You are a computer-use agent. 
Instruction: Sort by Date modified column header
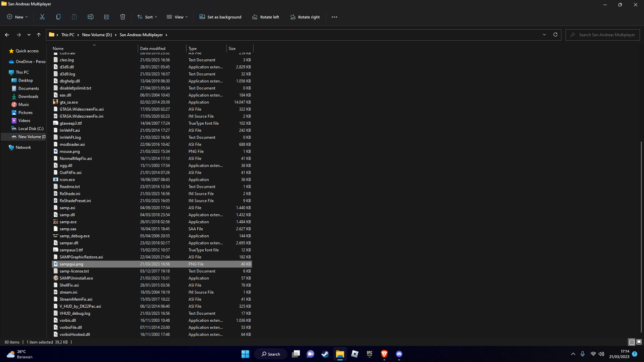pos(163,49)
